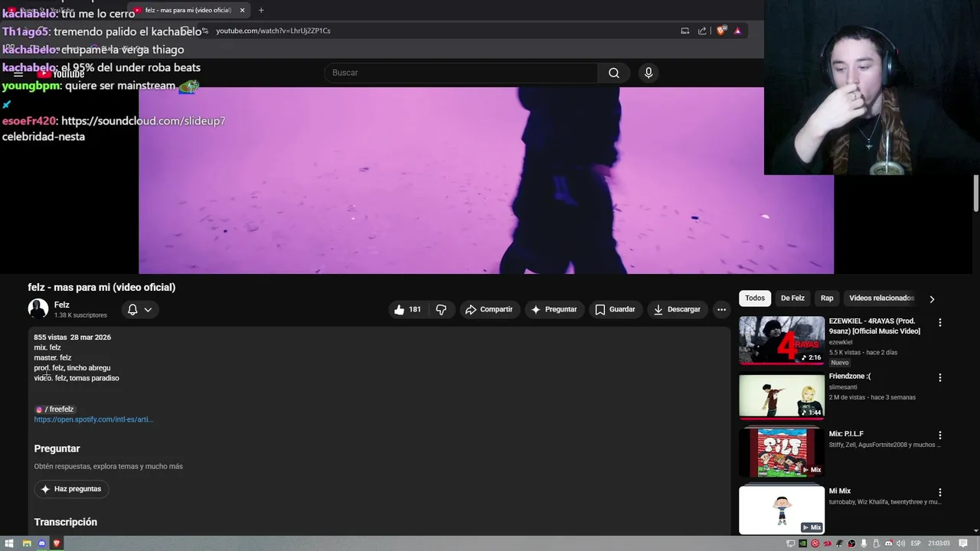Click the volume icon in the system tray
Viewport: 980px width, 551px height.
pos(901,543)
